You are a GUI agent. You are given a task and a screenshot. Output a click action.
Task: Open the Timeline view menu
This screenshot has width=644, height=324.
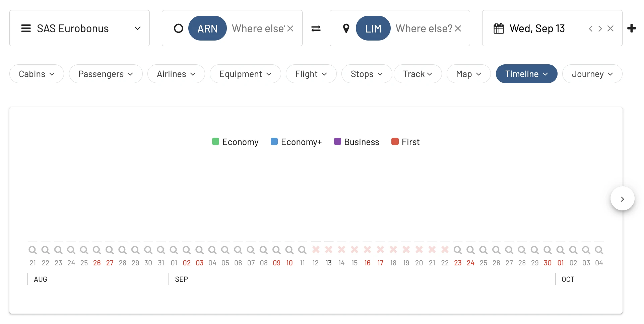(x=526, y=74)
